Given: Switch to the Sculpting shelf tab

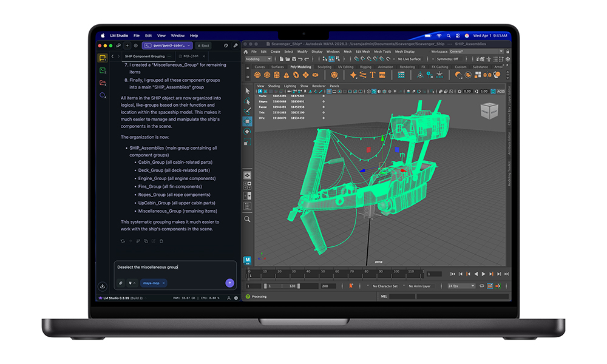Looking at the screenshot, I should click(325, 67).
